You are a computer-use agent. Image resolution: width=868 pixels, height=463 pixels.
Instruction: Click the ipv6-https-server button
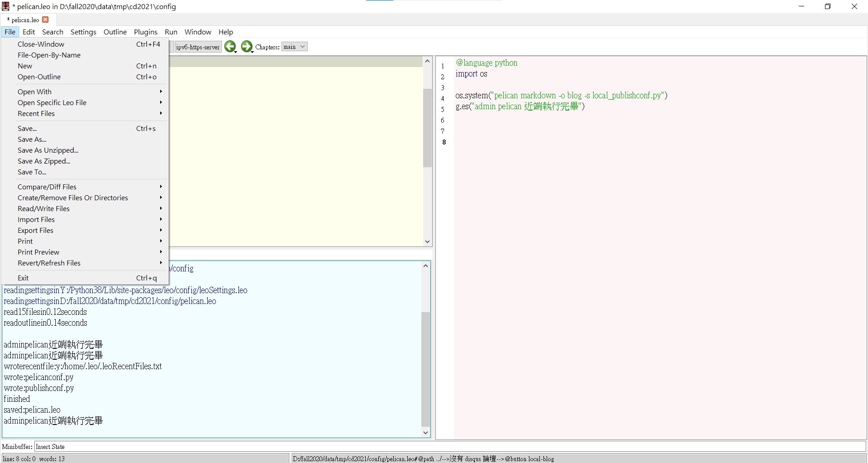(x=198, y=47)
